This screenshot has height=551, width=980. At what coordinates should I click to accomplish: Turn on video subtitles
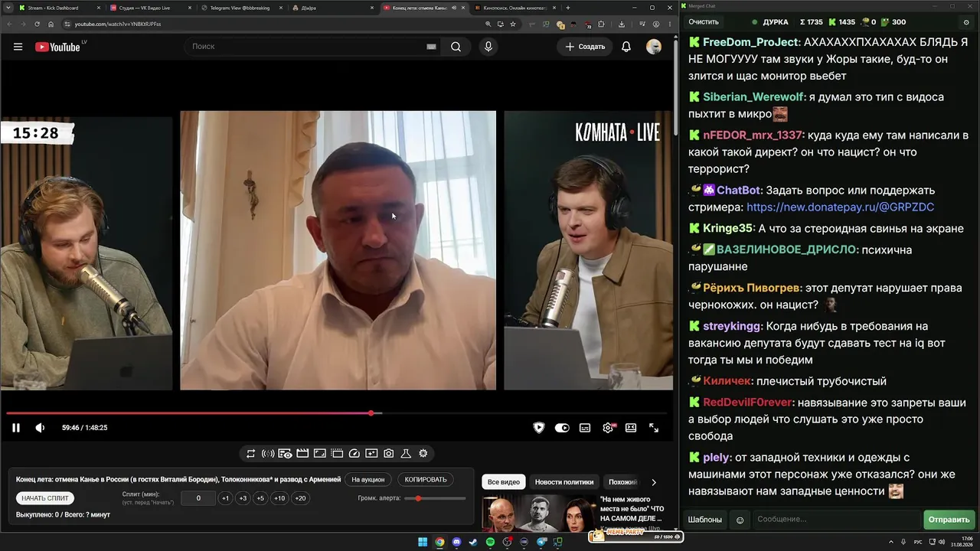pos(585,428)
